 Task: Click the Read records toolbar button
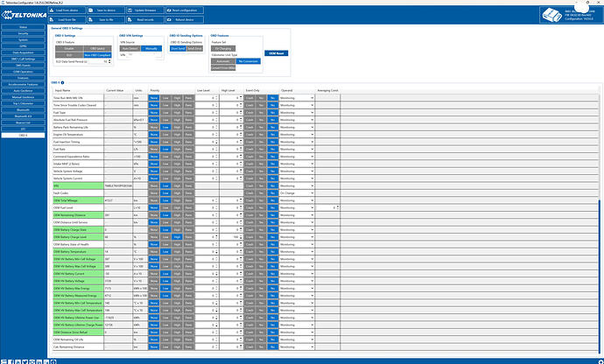(145, 19)
